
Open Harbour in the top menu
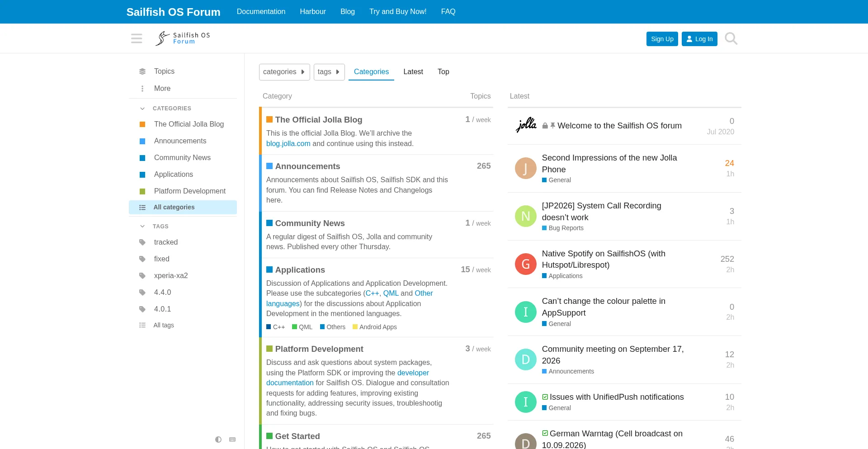tap(313, 12)
